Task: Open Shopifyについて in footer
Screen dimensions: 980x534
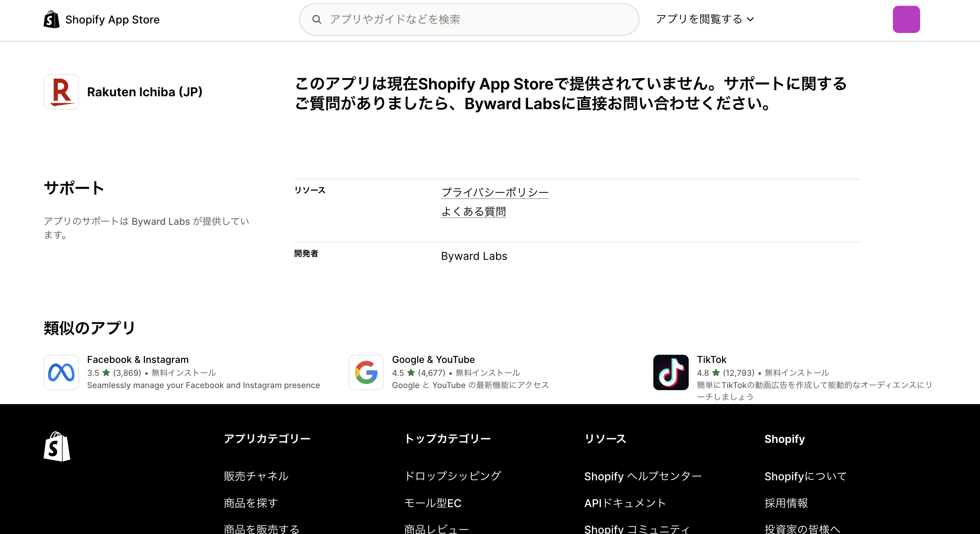Action: click(x=805, y=476)
